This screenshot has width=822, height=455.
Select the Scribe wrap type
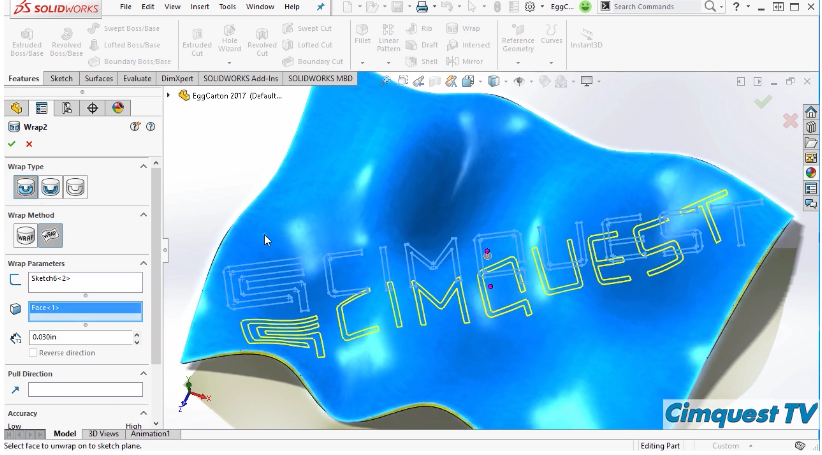click(75, 187)
